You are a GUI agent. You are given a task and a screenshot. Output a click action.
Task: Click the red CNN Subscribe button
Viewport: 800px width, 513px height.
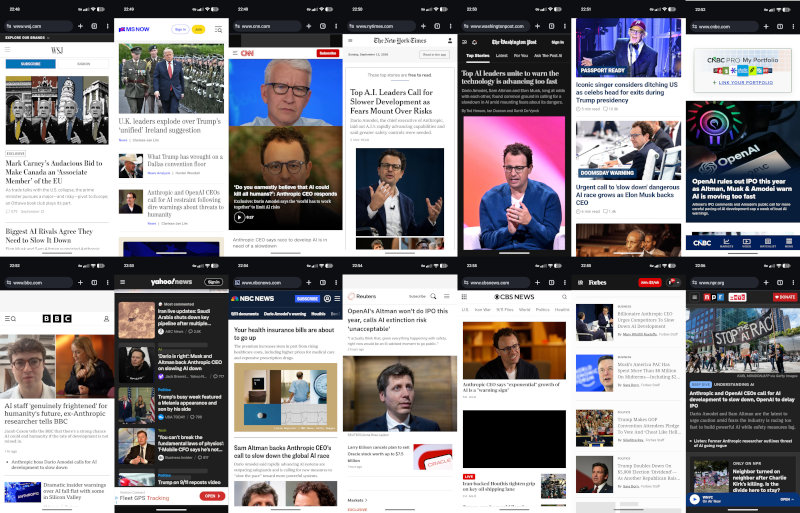(327, 53)
